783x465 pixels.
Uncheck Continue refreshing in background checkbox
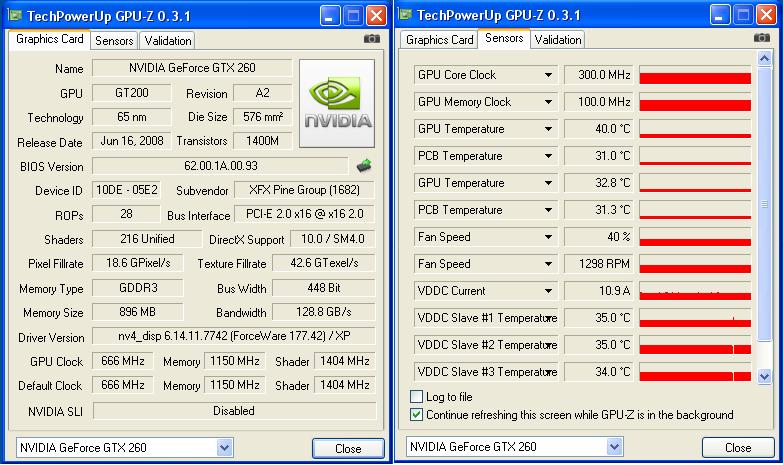[x=416, y=415]
